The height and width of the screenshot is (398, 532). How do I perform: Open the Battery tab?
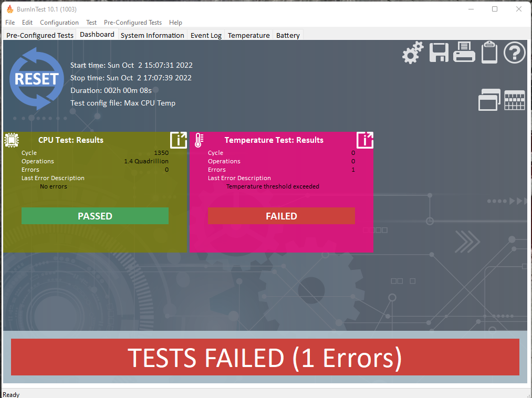coord(288,35)
